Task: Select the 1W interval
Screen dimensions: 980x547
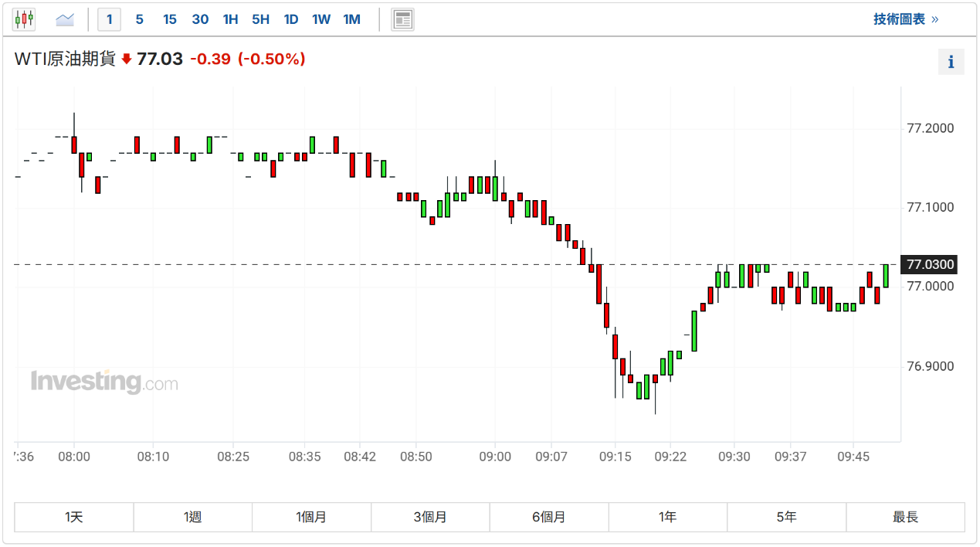Action: [321, 19]
